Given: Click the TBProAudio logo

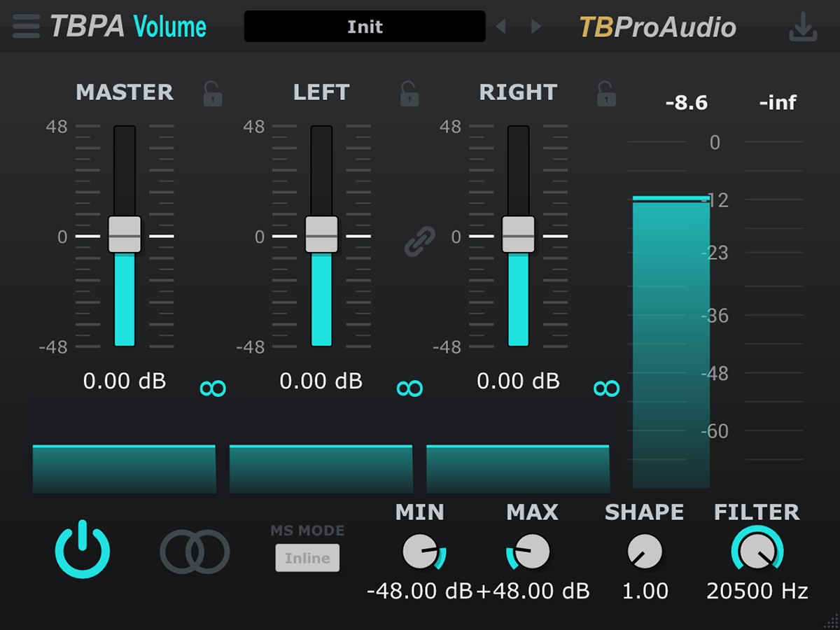Looking at the screenshot, I should (x=657, y=27).
